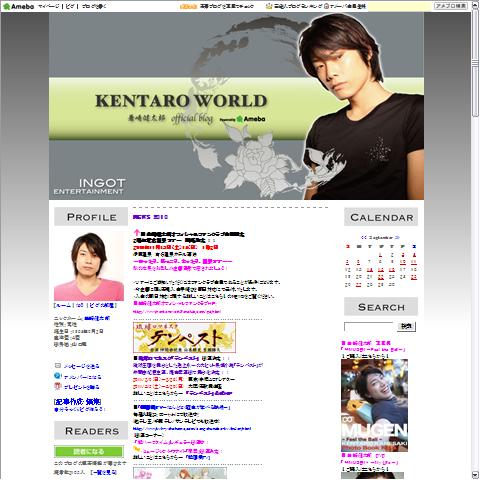This screenshot has width=480, height=480.
Task: Go to next month in calendar
Action: (397, 238)
